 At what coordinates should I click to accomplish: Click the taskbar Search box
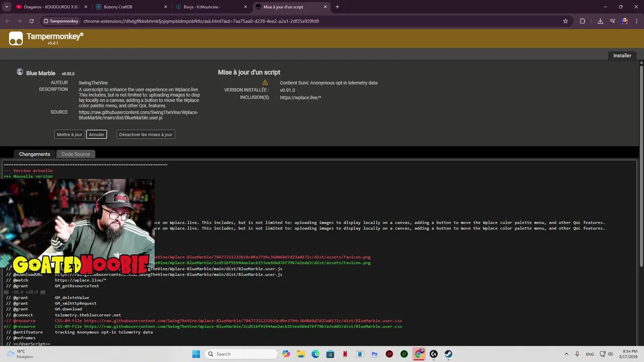coord(242,354)
